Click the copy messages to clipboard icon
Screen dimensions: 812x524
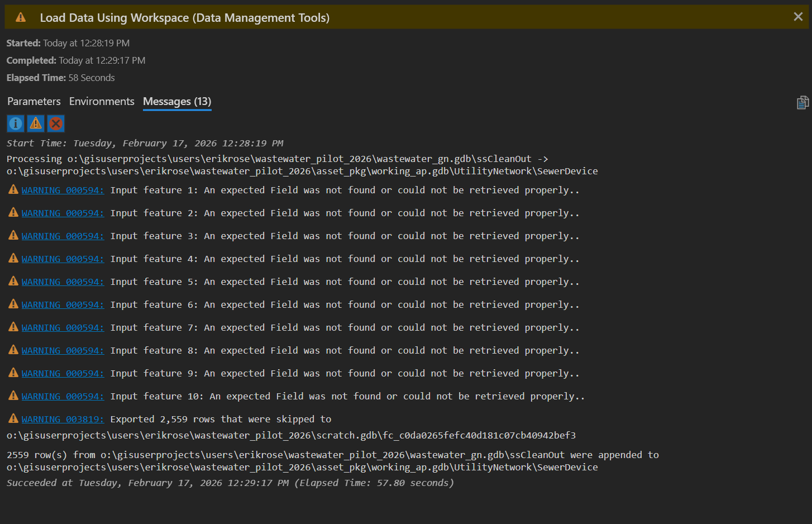[x=803, y=102]
